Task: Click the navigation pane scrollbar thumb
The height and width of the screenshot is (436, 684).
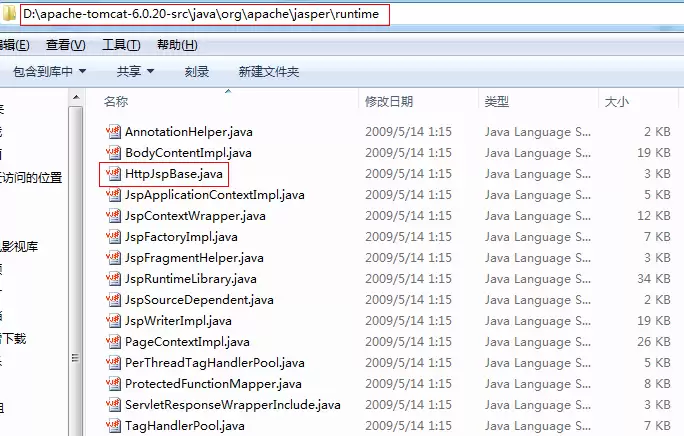Action: pos(76,271)
